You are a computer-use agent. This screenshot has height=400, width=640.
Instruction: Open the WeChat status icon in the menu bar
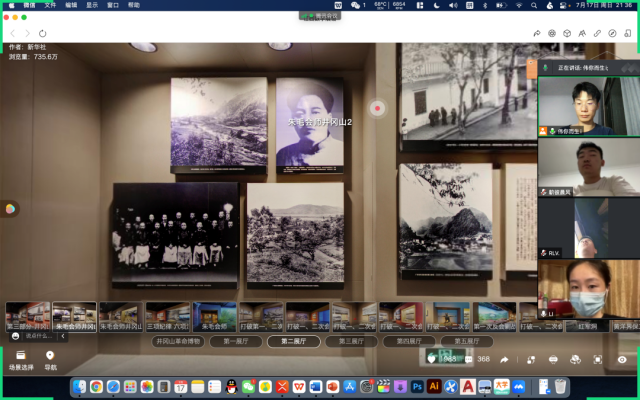point(356,5)
